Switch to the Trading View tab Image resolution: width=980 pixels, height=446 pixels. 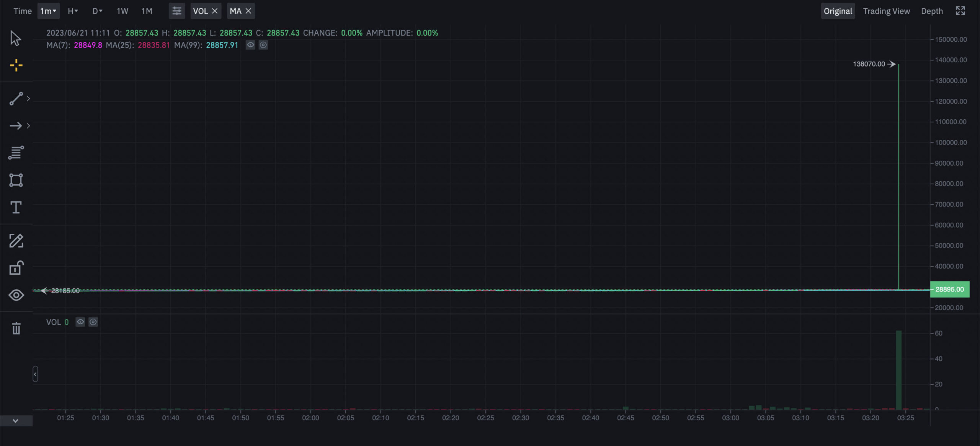(x=886, y=11)
